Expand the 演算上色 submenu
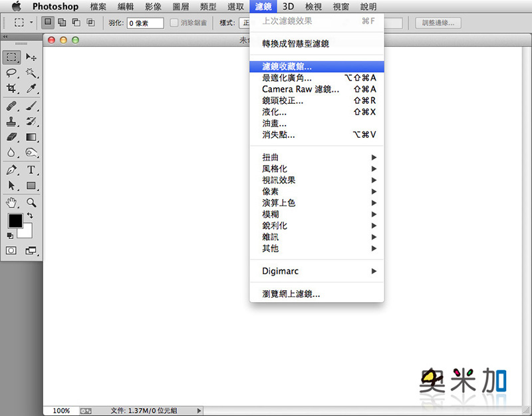The height and width of the screenshot is (416, 532). [x=317, y=203]
